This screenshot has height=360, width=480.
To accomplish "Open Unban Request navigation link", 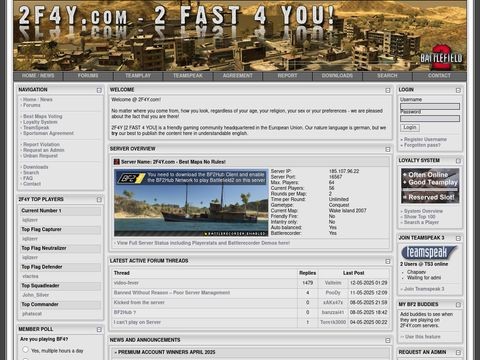I will coord(40,156).
